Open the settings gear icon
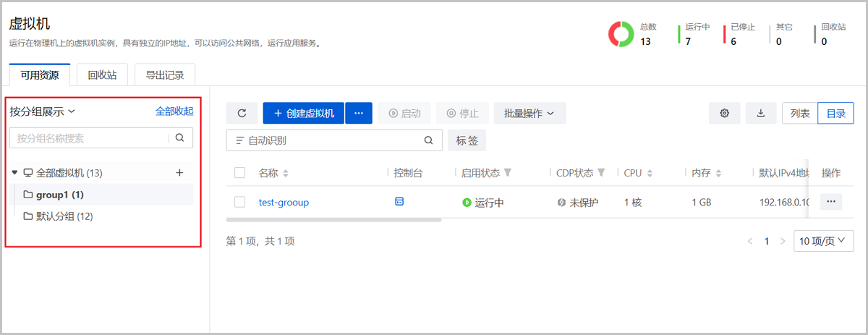Viewport: 868px width, 335px height. pyautogui.click(x=724, y=113)
